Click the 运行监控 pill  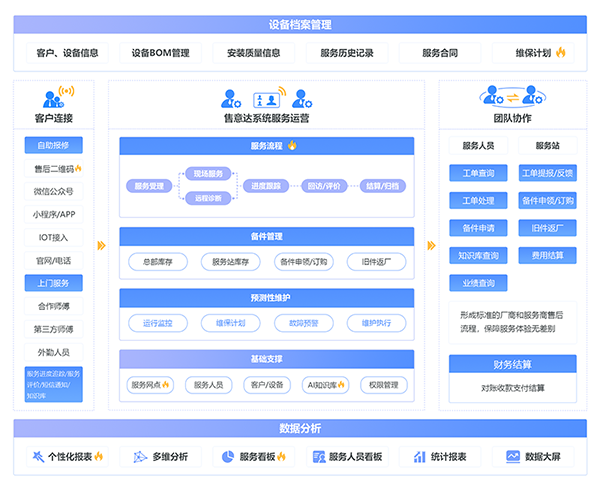pyautogui.click(x=158, y=323)
